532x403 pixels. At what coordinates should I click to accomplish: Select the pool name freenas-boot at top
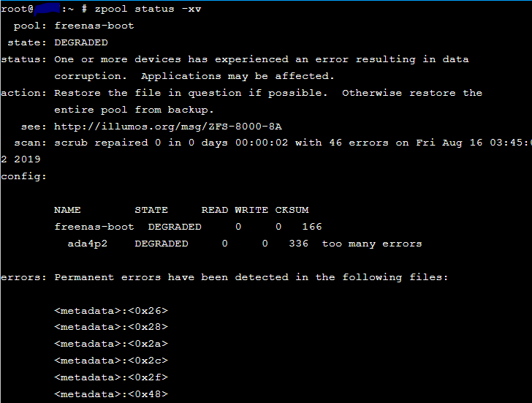click(94, 26)
